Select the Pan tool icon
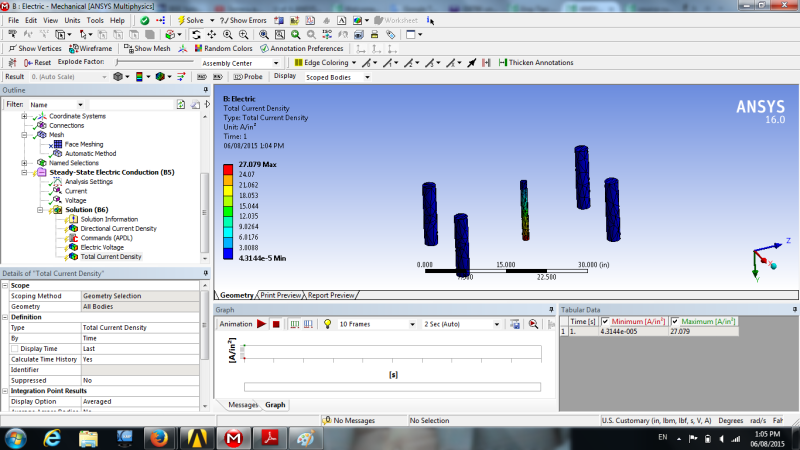Viewport: 800px width, 450px height. [x=211, y=35]
